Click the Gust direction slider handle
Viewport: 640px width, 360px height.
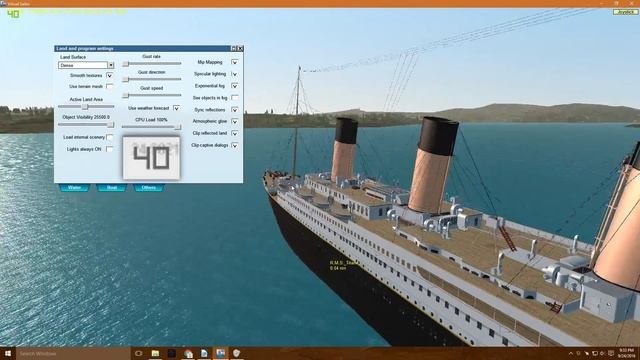tap(126, 80)
